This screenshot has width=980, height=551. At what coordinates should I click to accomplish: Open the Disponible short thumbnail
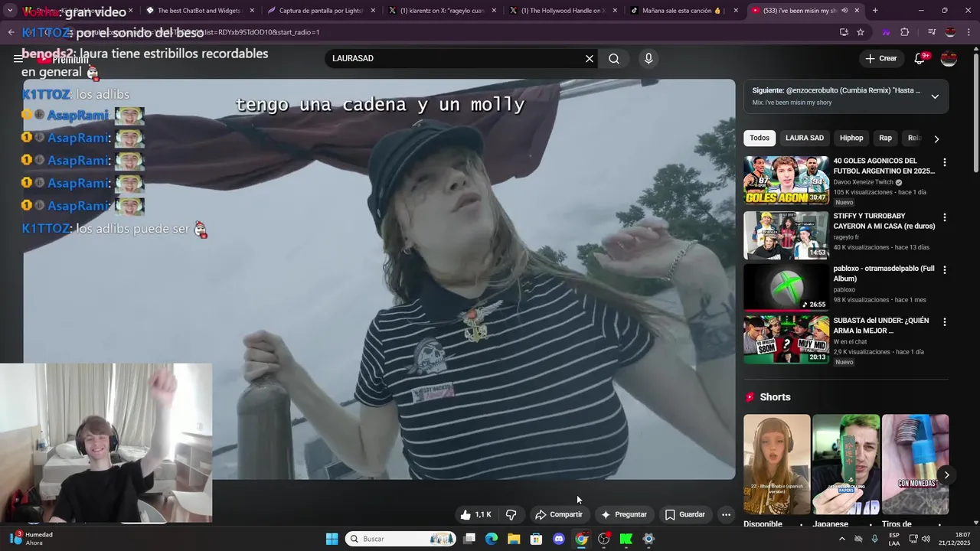776,465
